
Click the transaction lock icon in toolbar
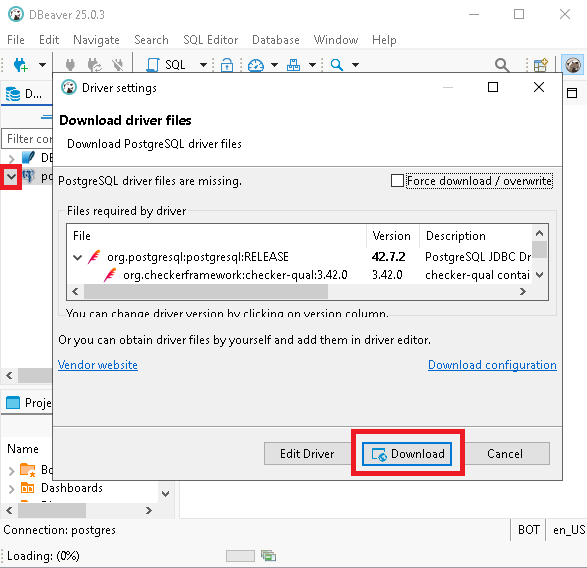(226, 65)
